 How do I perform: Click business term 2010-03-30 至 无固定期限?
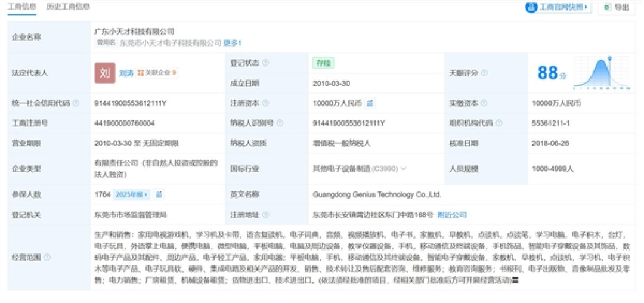[x=136, y=143]
